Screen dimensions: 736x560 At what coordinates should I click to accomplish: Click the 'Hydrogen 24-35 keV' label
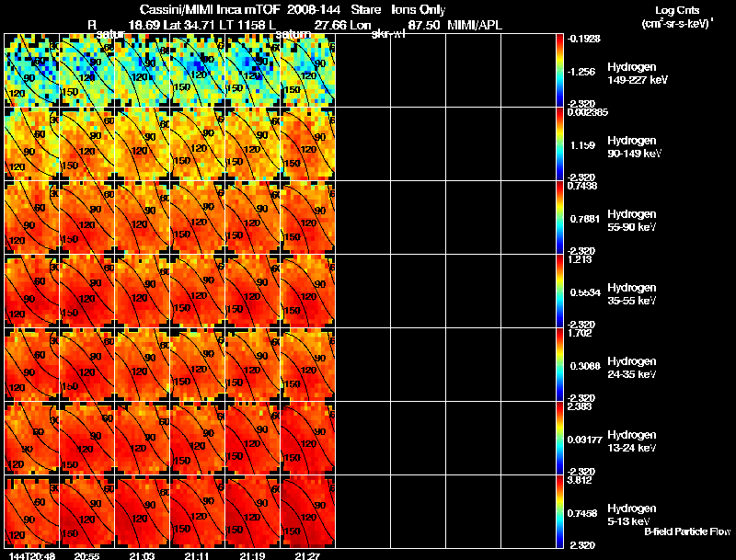coord(632,368)
